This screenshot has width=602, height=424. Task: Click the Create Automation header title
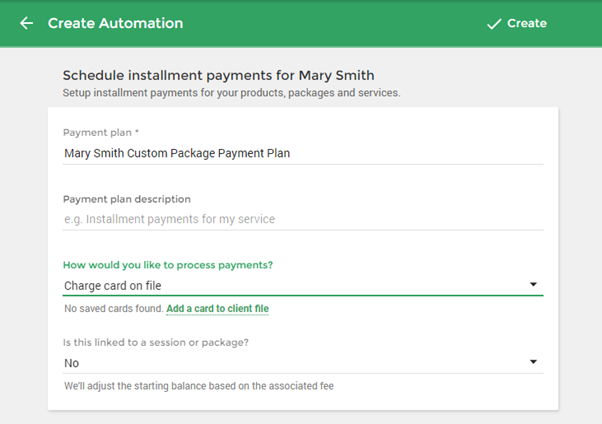coord(115,23)
